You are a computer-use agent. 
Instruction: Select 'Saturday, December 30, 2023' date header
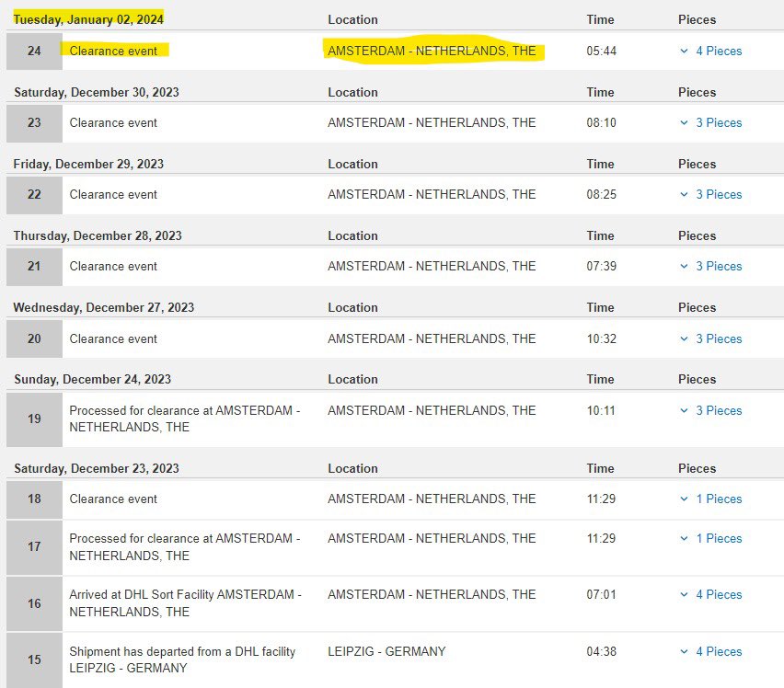(x=97, y=92)
